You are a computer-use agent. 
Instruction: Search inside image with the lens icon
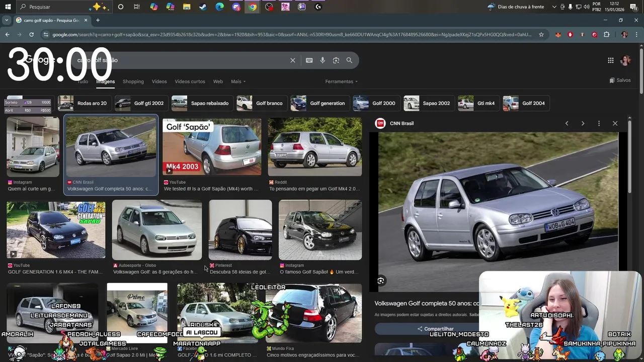tap(381, 281)
